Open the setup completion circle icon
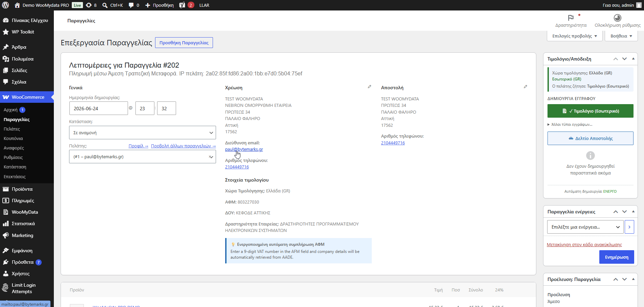 (618, 18)
